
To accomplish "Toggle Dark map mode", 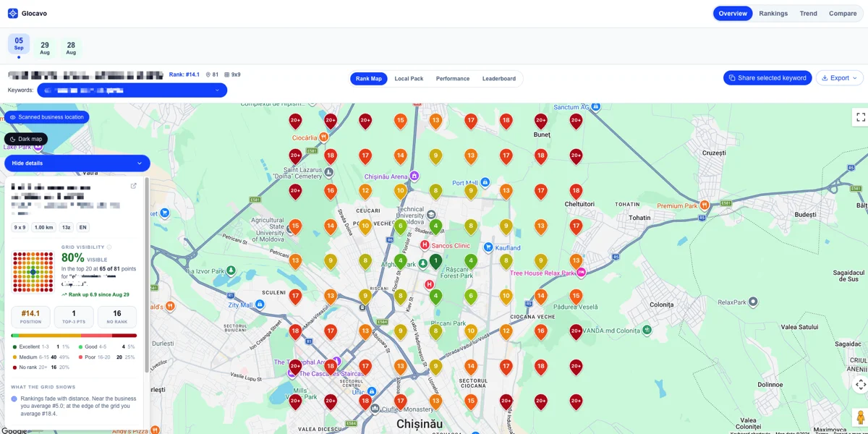I will [x=26, y=139].
